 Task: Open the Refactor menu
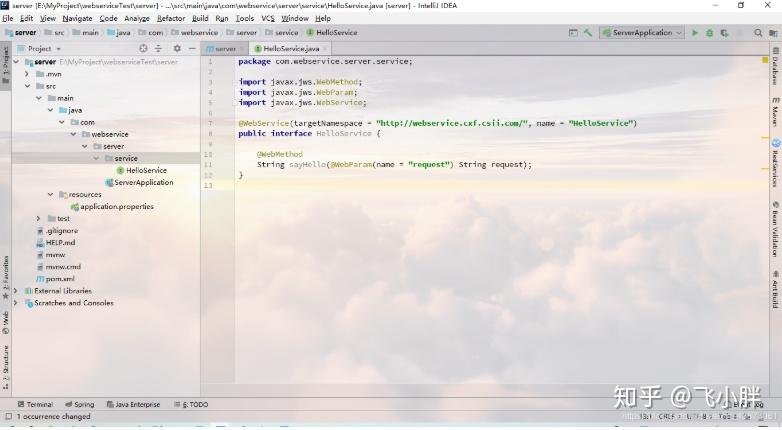[171, 18]
